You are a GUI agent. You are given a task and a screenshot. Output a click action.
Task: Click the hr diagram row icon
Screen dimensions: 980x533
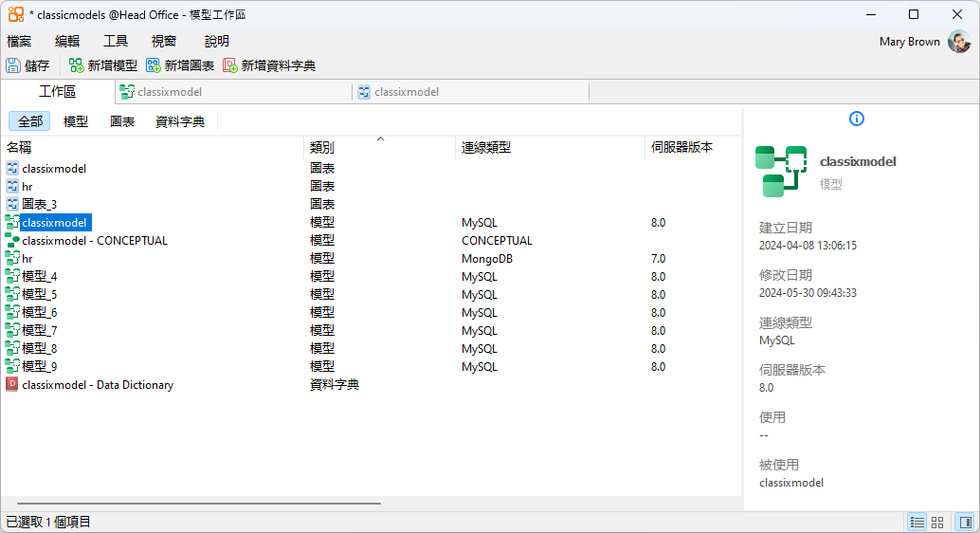click(x=12, y=187)
